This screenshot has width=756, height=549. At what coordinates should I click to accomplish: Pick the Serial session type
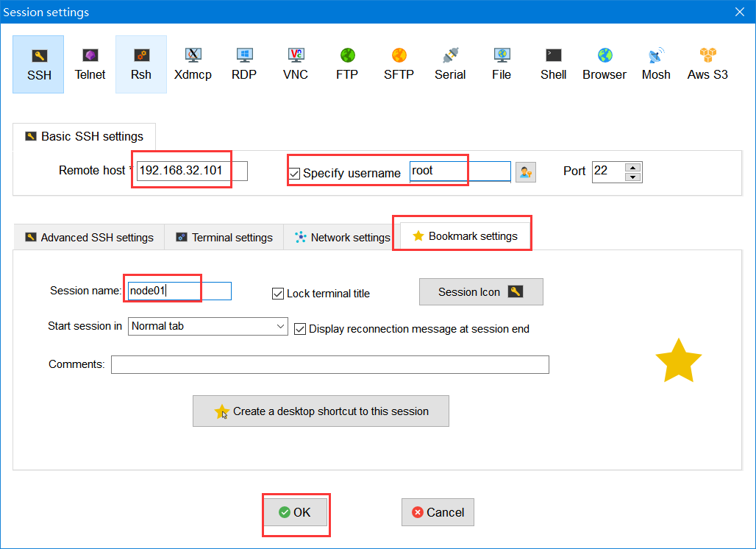tap(450, 64)
